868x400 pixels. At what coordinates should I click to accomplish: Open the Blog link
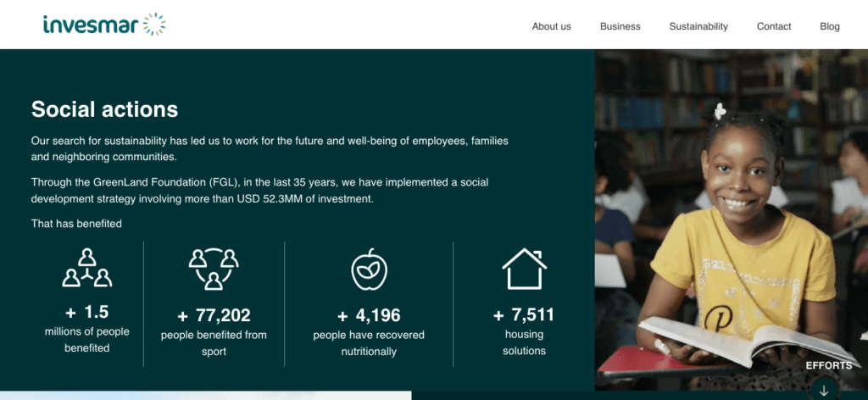click(x=830, y=26)
